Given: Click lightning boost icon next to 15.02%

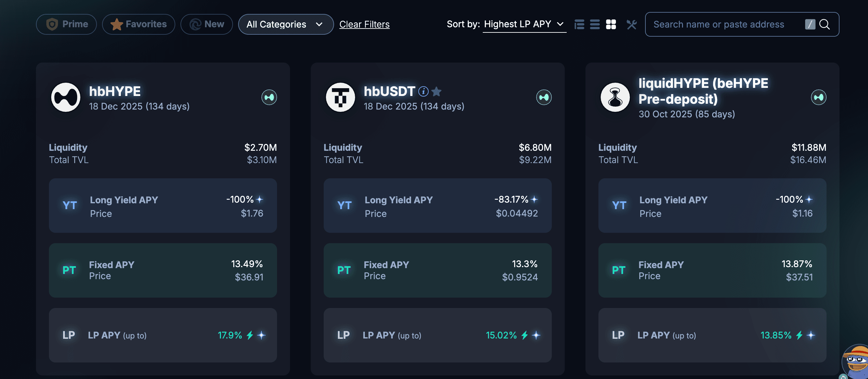Looking at the screenshot, I should pos(525,335).
